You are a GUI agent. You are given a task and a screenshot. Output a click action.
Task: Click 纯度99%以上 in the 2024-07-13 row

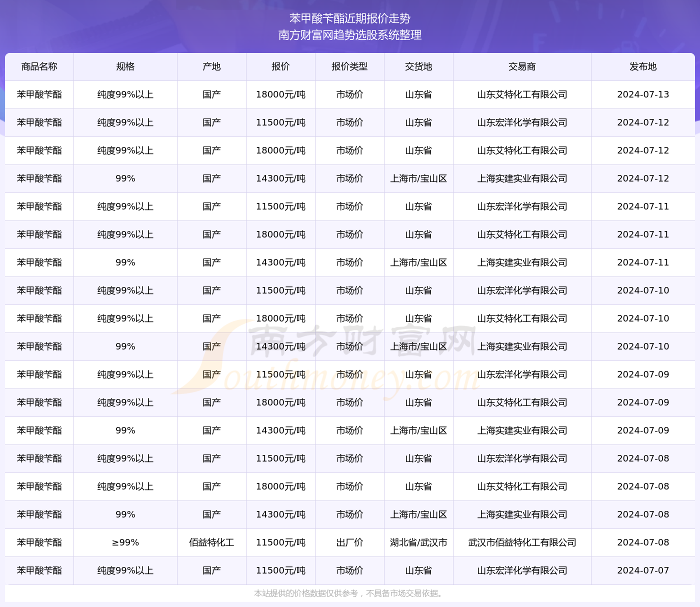(x=125, y=94)
